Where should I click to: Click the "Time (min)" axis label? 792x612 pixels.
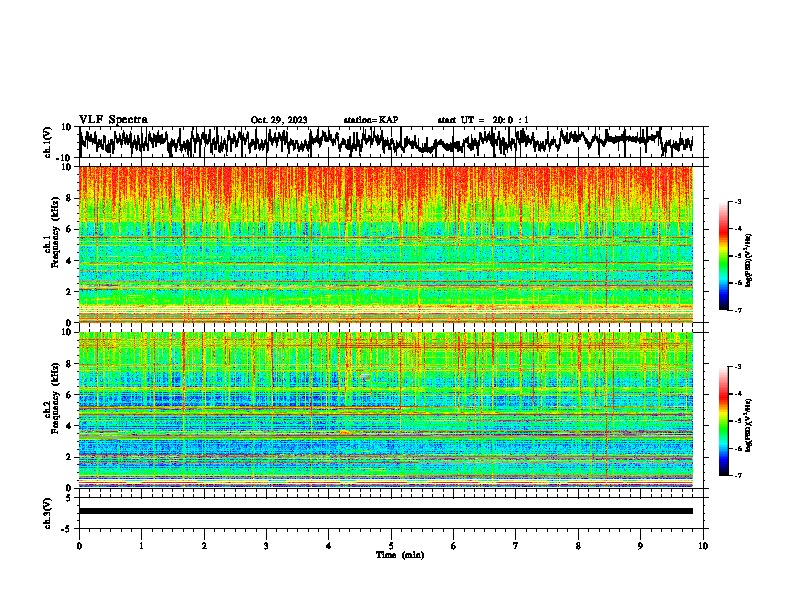400,555
